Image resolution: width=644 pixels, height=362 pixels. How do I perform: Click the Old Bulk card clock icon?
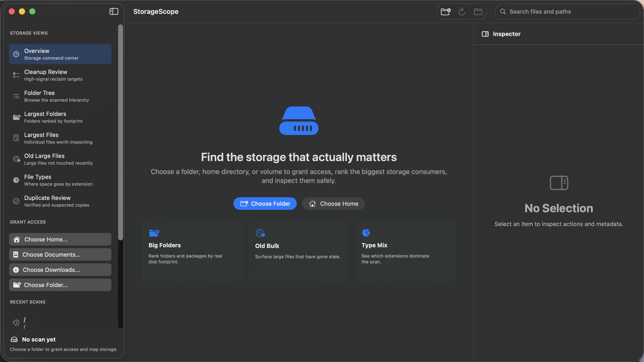(260, 233)
